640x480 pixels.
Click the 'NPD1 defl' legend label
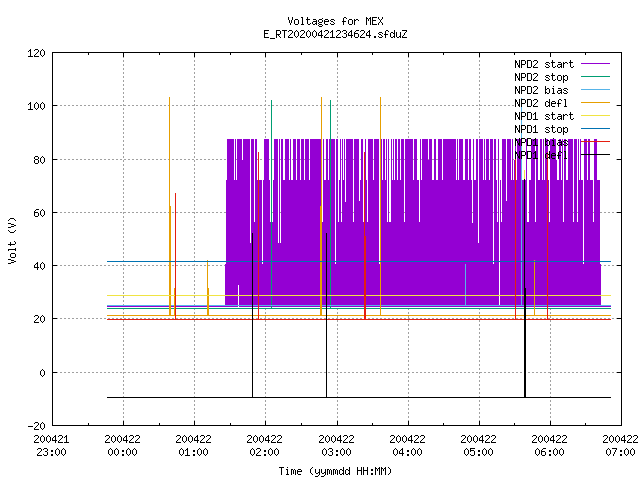[541, 156]
